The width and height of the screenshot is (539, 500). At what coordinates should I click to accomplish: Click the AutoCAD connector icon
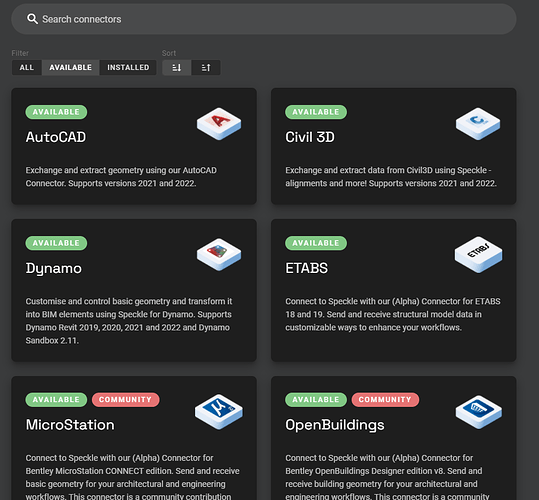coord(219,124)
